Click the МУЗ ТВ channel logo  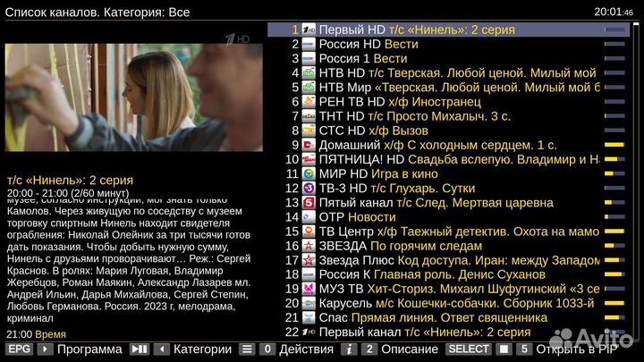[x=309, y=289]
